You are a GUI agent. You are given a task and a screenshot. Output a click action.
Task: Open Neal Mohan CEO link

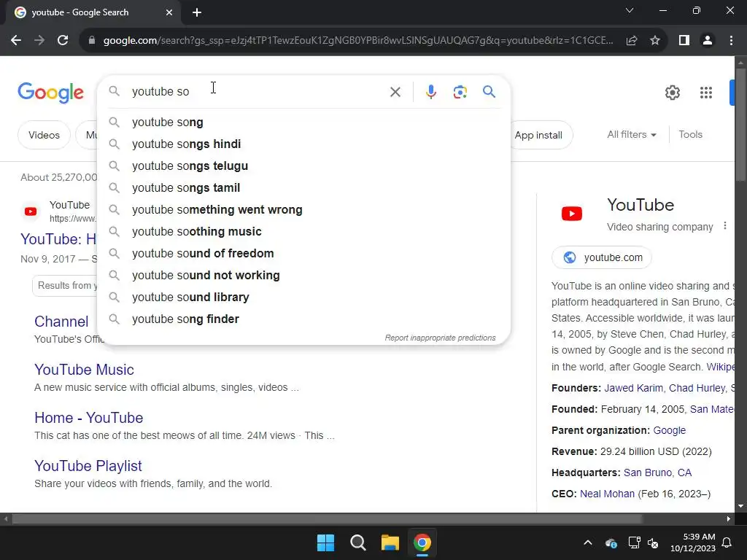coord(607,494)
